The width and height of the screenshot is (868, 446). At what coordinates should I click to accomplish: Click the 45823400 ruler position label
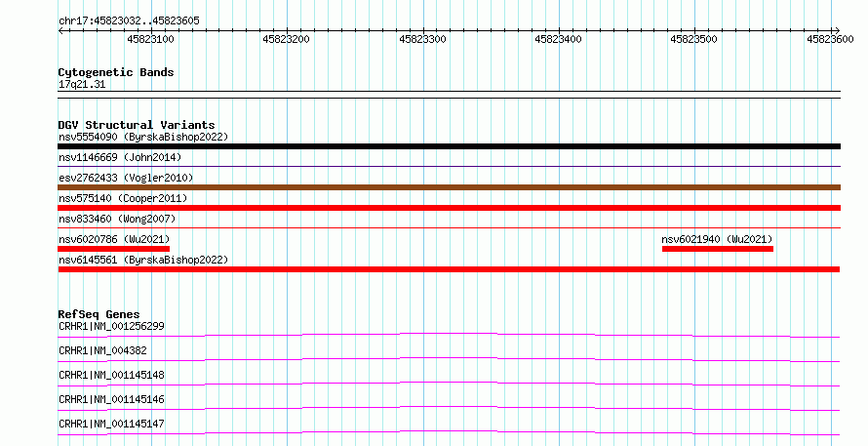tap(558, 39)
